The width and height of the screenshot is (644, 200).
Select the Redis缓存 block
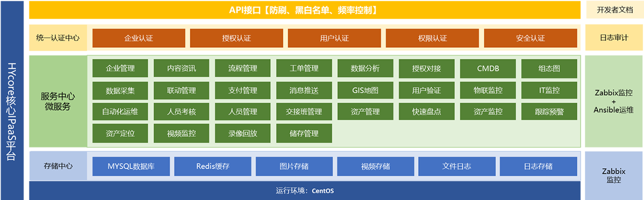tap(213, 166)
